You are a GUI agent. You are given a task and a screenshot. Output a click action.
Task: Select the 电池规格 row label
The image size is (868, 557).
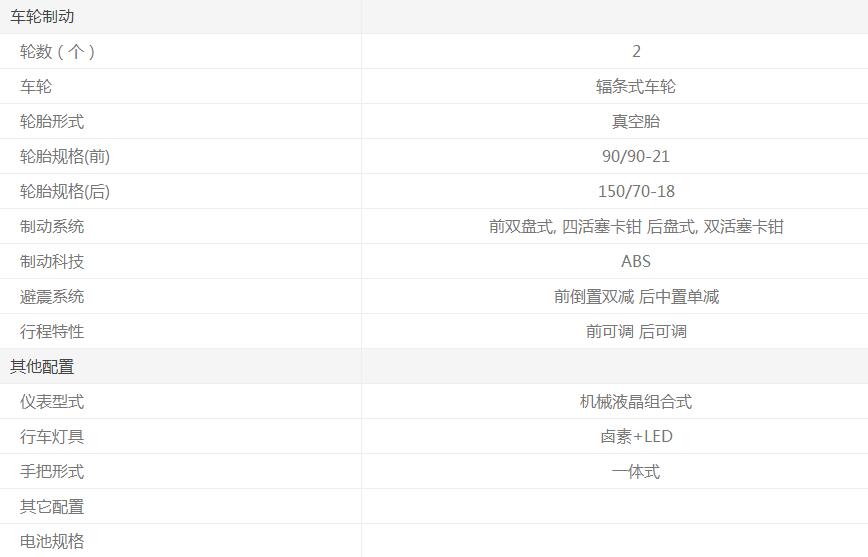52,542
